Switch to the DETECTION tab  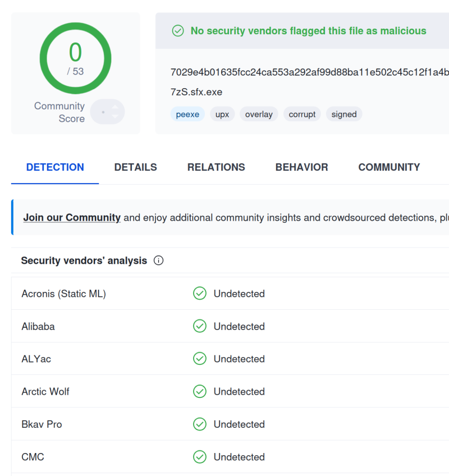coord(55,167)
